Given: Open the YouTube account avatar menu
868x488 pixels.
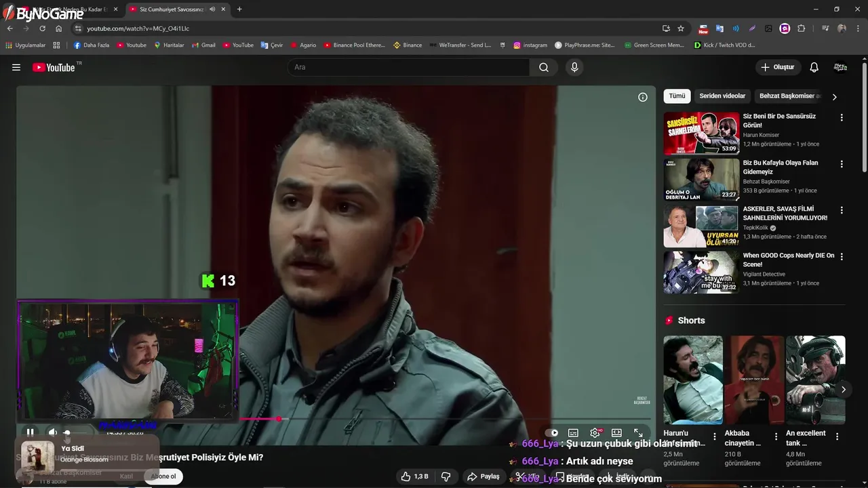Looking at the screenshot, I should coord(840,67).
